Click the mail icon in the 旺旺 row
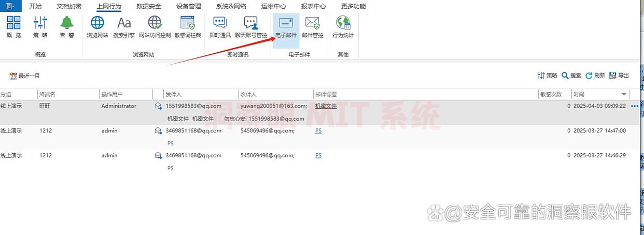This screenshot has width=644, height=235. [x=158, y=106]
